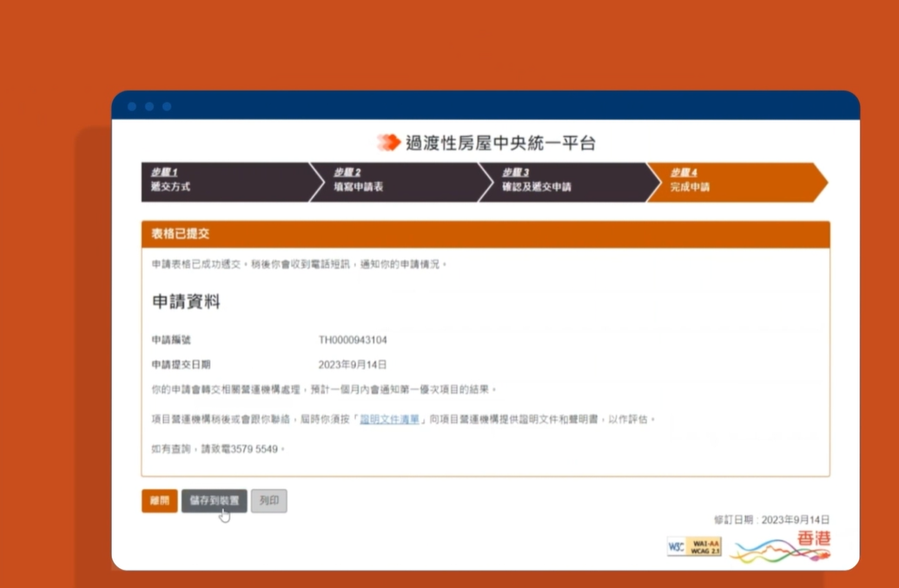The height and width of the screenshot is (588, 899).
Task: Click the 列印 print button
Action: click(268, 501)
